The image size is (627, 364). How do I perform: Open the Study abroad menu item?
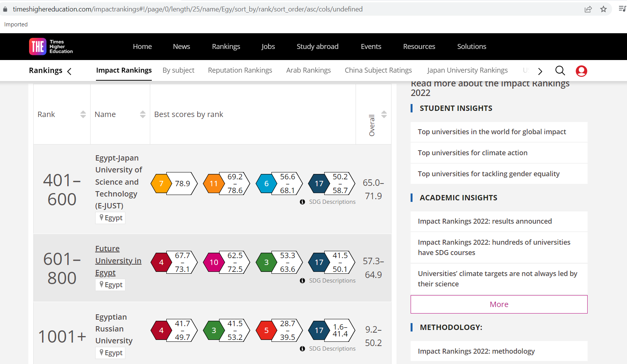[317, 47]
